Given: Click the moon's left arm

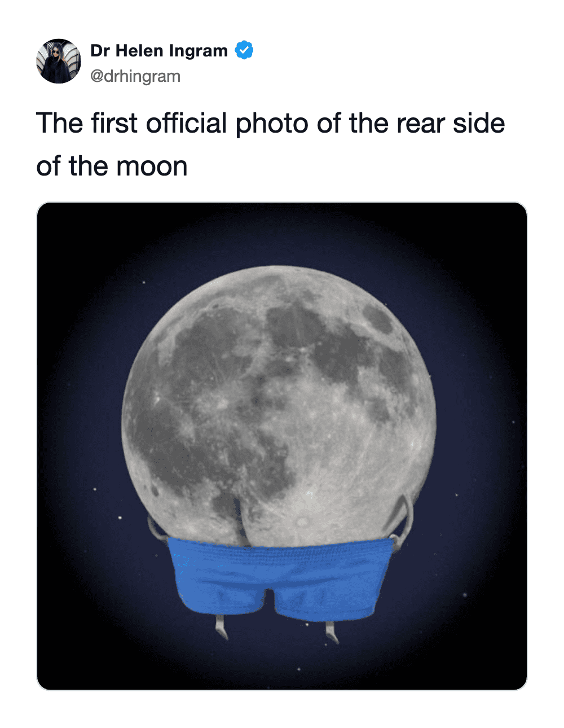Looking at the screenshot, I should 156,529.
